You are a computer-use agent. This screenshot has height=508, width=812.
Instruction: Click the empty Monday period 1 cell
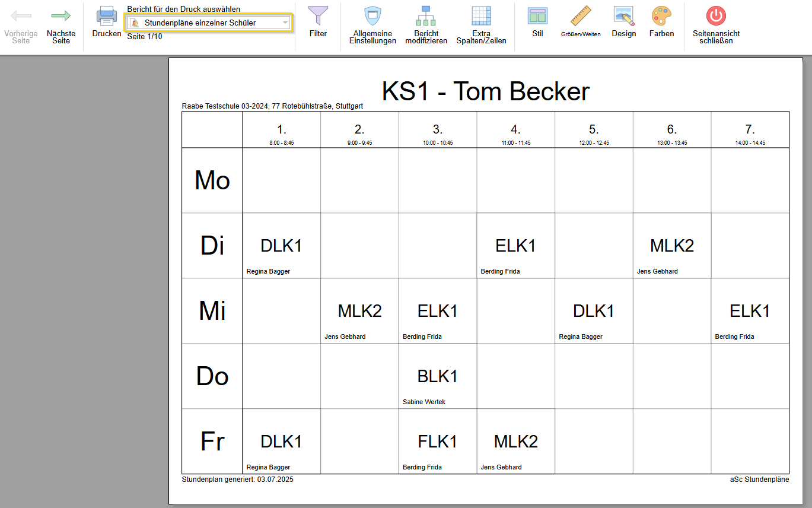click(282, 180)
